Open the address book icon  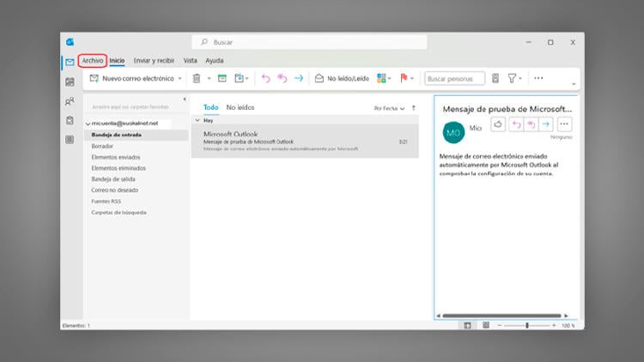pos(495,78)
